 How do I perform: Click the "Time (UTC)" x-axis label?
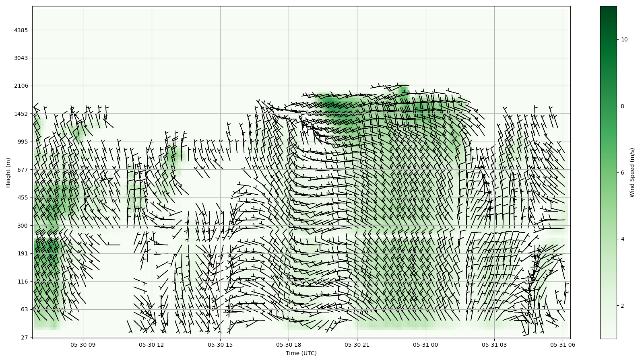pos(301,353)
